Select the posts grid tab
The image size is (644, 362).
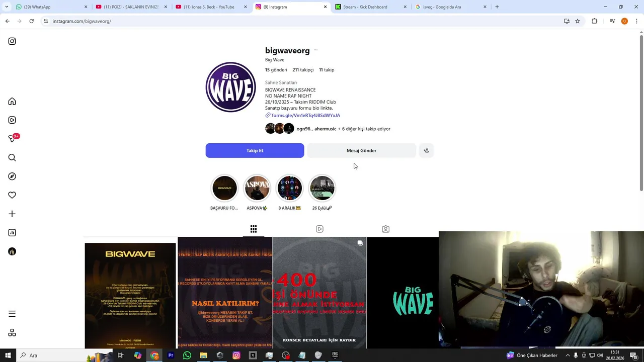tap(254, 229)
